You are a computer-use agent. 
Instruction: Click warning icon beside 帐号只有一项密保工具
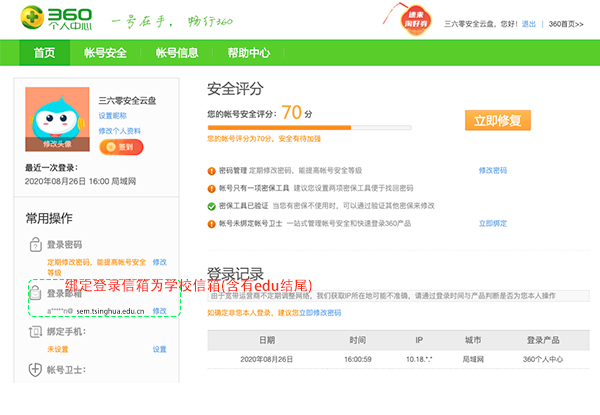click(x=211, y=189)
